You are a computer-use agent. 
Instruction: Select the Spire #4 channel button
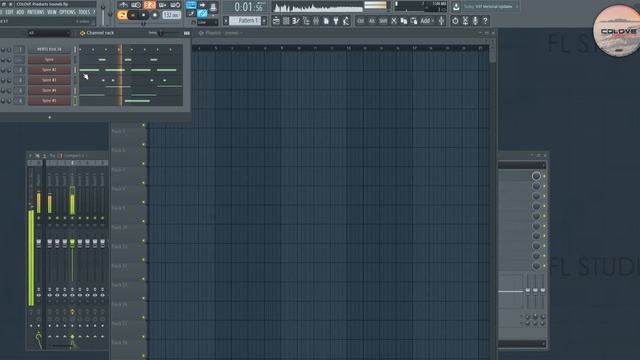tap(49, 90)
